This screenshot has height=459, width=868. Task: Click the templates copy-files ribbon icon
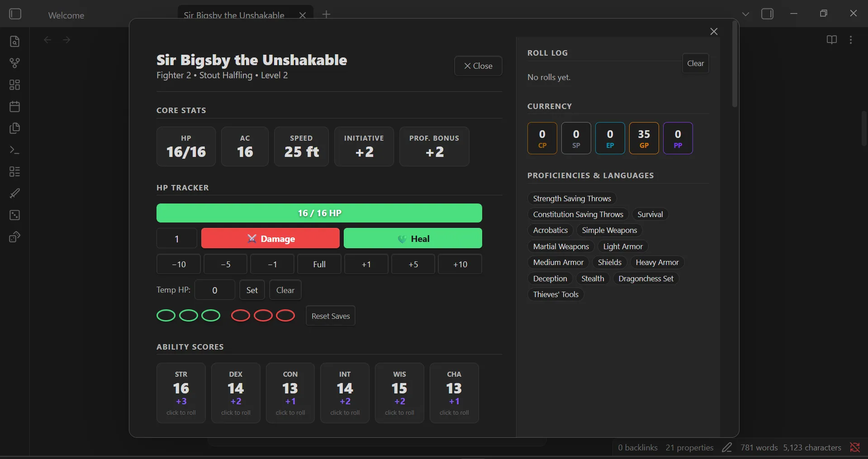14,128
